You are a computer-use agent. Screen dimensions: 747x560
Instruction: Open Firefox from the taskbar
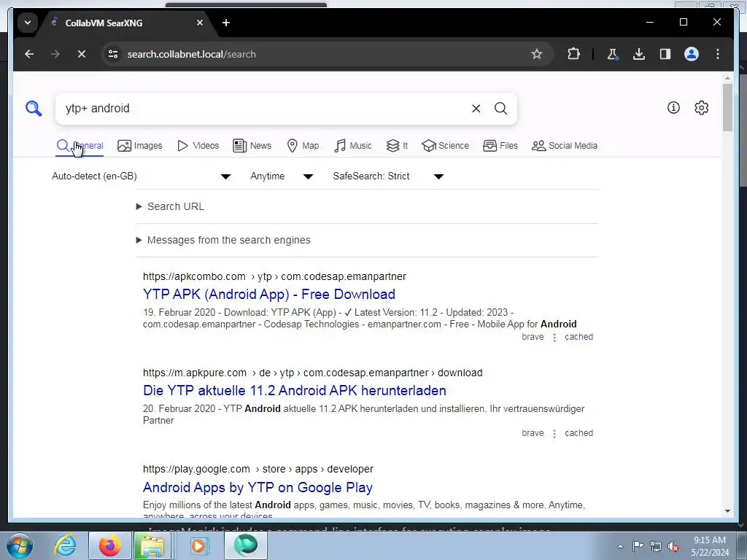click(x=109, y=545)
